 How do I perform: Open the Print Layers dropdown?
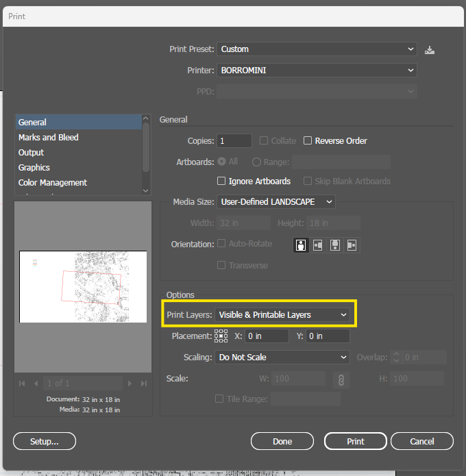coord(282,315)
